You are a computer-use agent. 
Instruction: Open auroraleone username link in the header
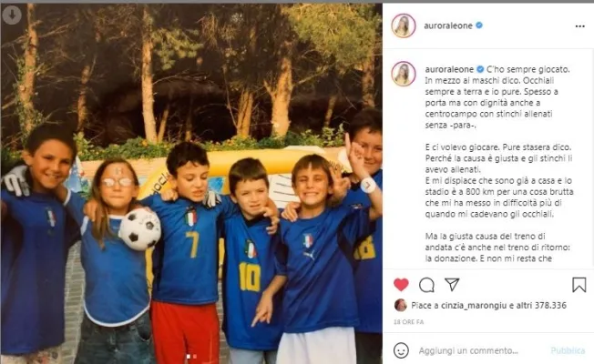click(x=447, y=25)
